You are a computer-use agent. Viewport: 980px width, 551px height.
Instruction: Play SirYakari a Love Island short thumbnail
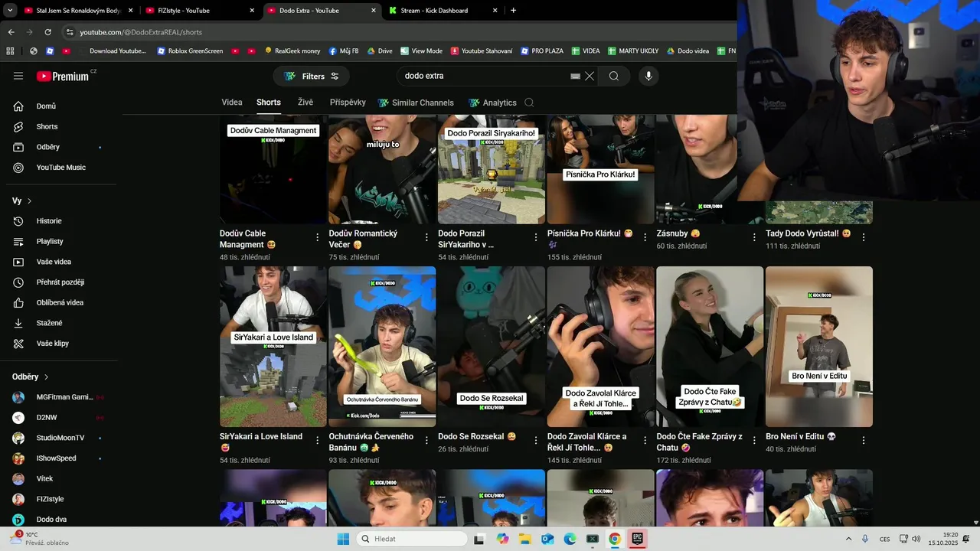(x=273, y=347)
